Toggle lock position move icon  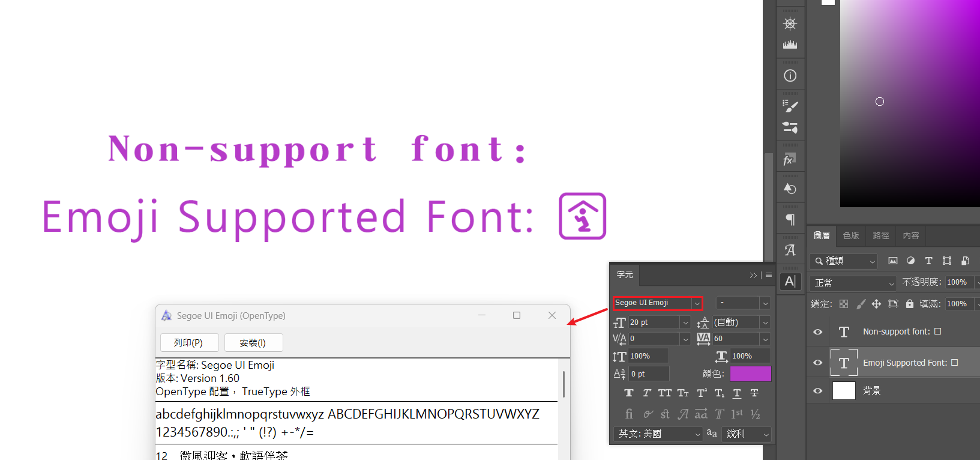876,304
